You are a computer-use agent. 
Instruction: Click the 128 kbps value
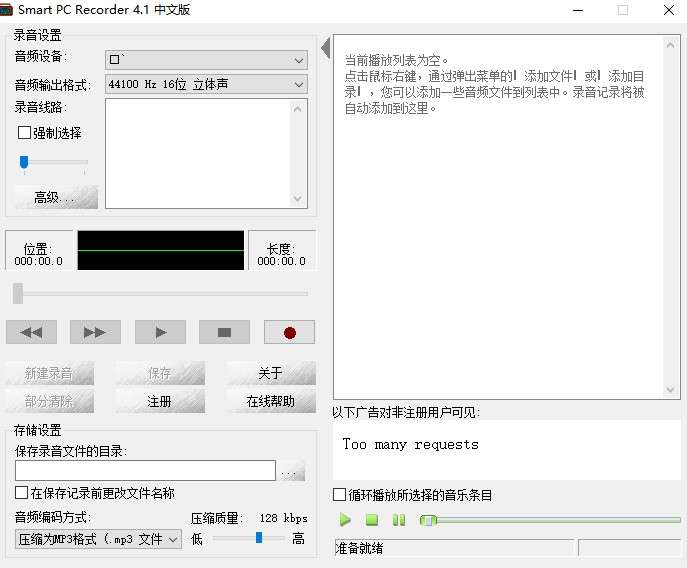click(283, 518)
